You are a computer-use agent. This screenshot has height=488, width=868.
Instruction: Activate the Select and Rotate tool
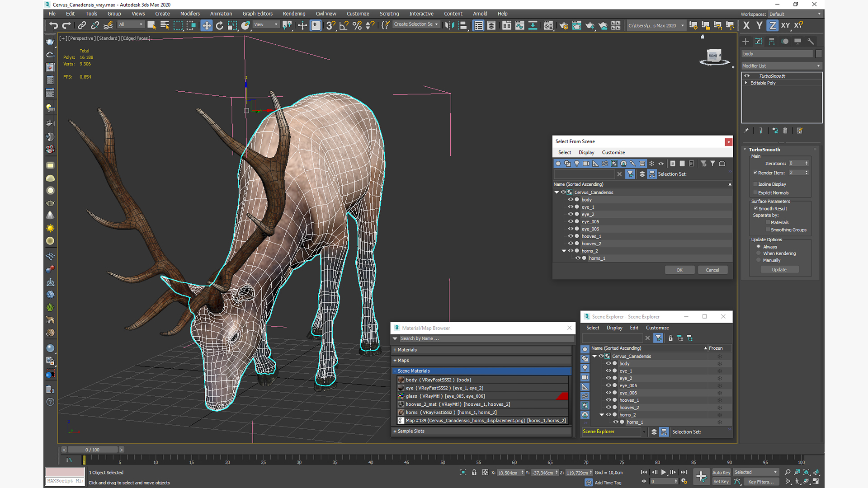219,25
